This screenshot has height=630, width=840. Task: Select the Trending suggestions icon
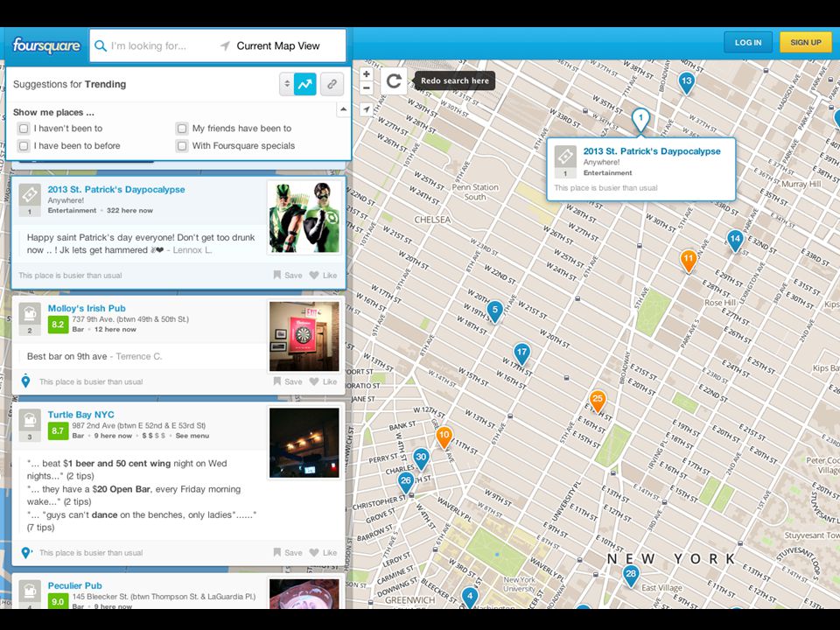pos(304,84)
